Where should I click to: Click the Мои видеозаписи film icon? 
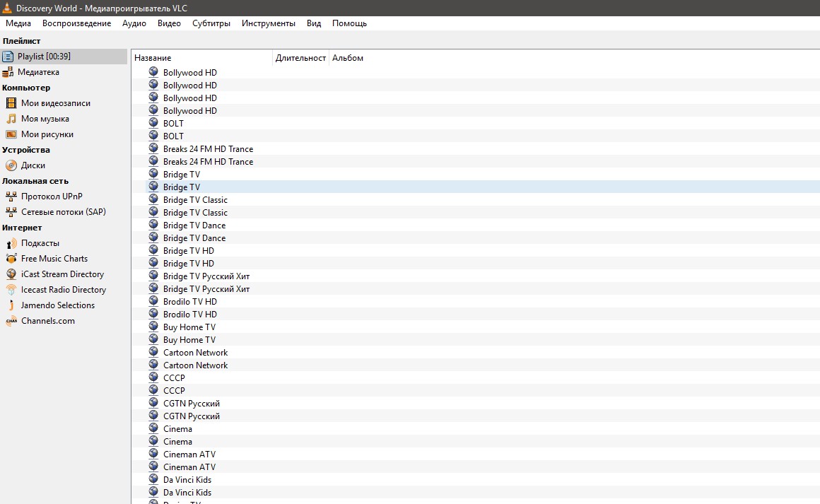(x=11, y=103)
